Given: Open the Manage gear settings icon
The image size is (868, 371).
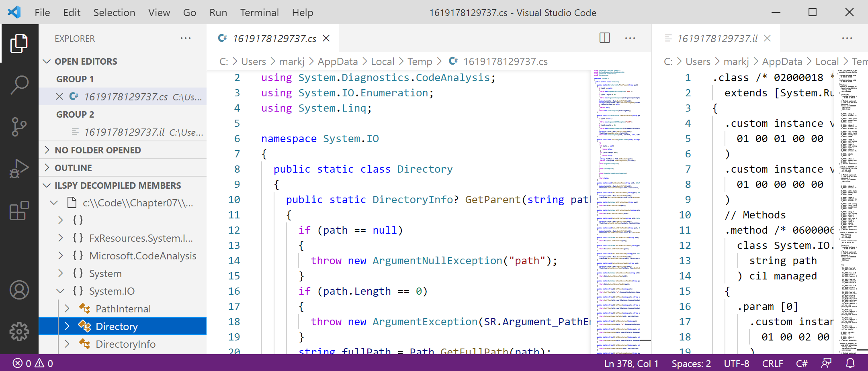Looking at the screenshot, I should pyautogui.click(x=19, y=332).
